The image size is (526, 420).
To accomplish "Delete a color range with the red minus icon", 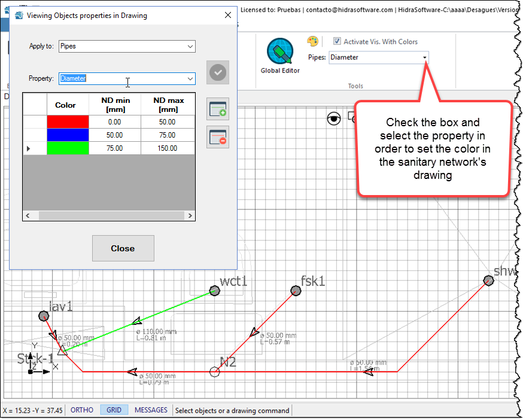I will (217, 137).
